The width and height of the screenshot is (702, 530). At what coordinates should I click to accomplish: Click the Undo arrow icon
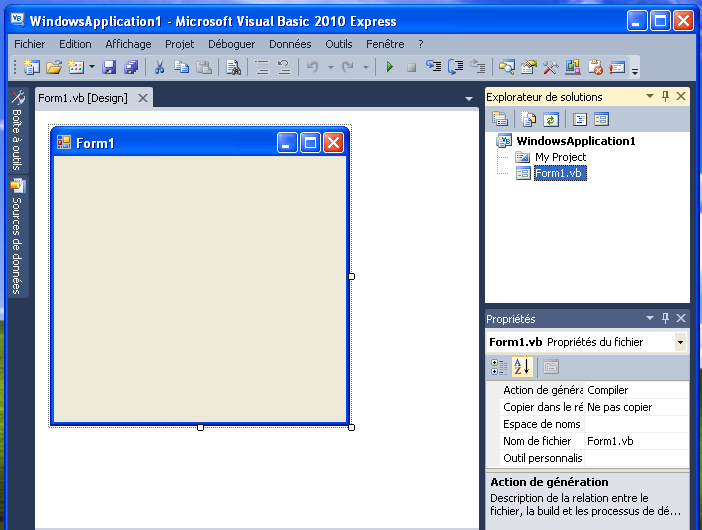tap(312, 67)
